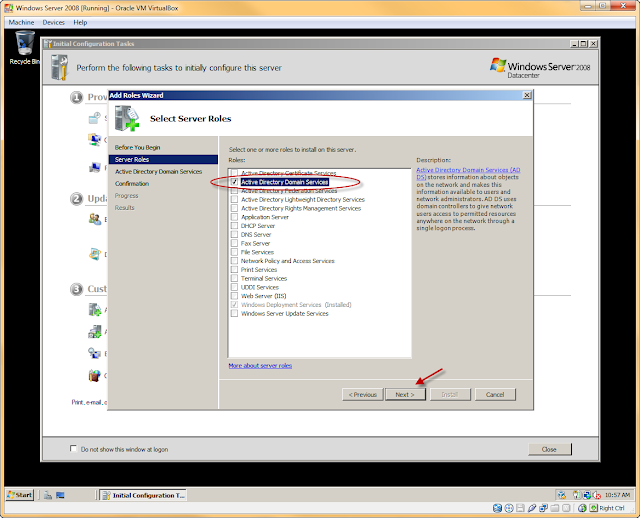Check Network Policy and Access Services

pos(234,261)
